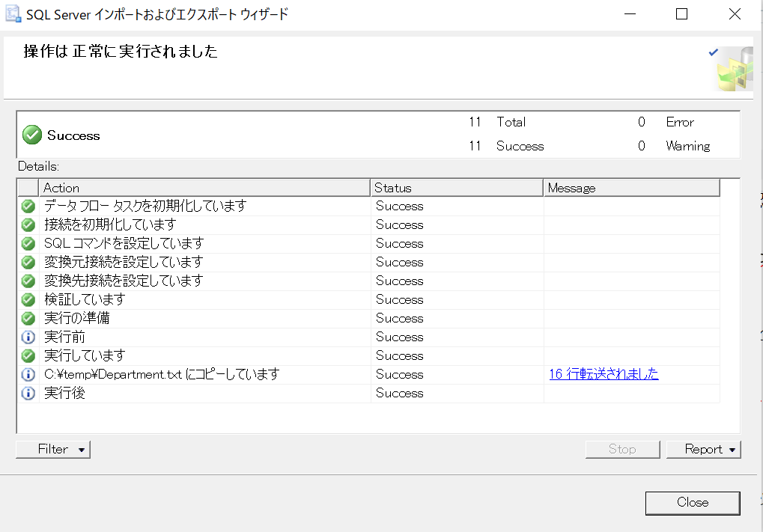Click the green check beside 接続を初期化しています

(28, 224)
